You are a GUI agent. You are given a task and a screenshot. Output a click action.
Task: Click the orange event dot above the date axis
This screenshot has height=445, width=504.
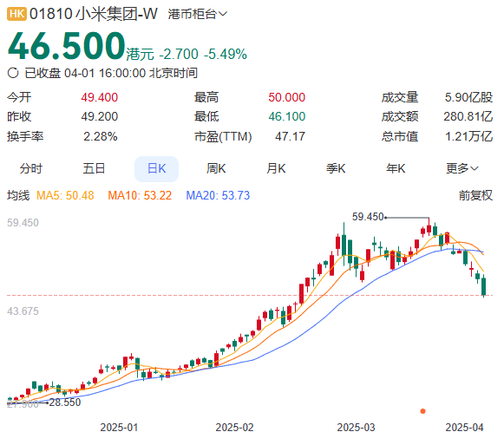click(423, 411)
